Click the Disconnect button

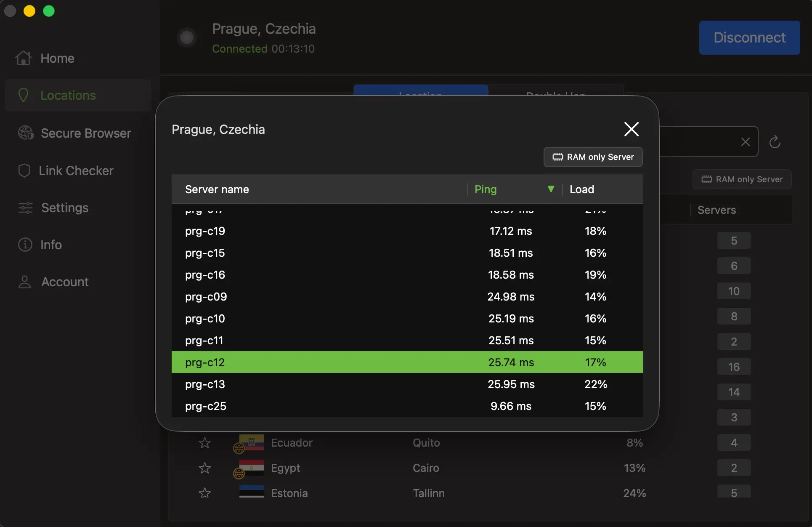click(749, 37)
